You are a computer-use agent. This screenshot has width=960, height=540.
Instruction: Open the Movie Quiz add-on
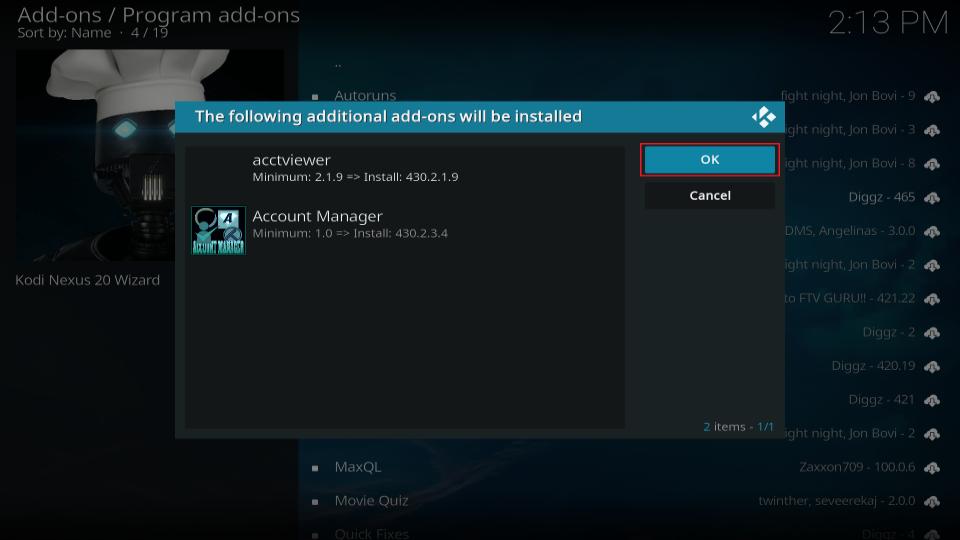click(371, 501)
